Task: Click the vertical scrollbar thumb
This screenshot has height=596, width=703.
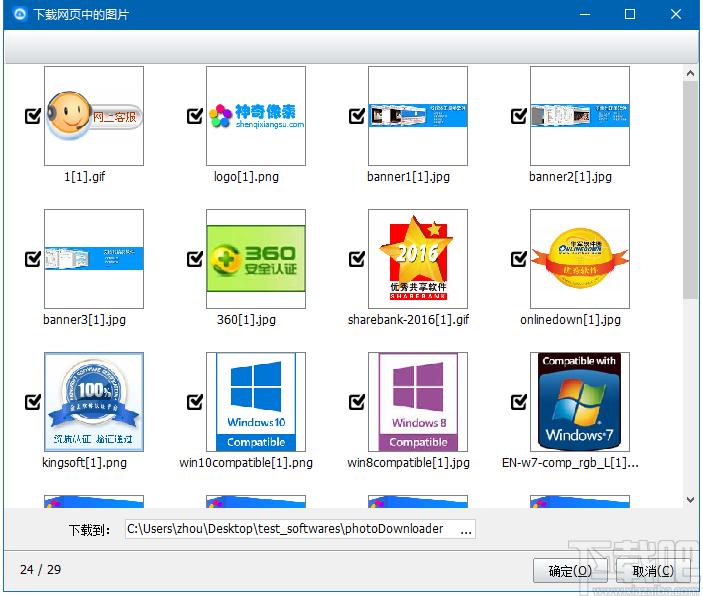Action: (x=690, y=190)
